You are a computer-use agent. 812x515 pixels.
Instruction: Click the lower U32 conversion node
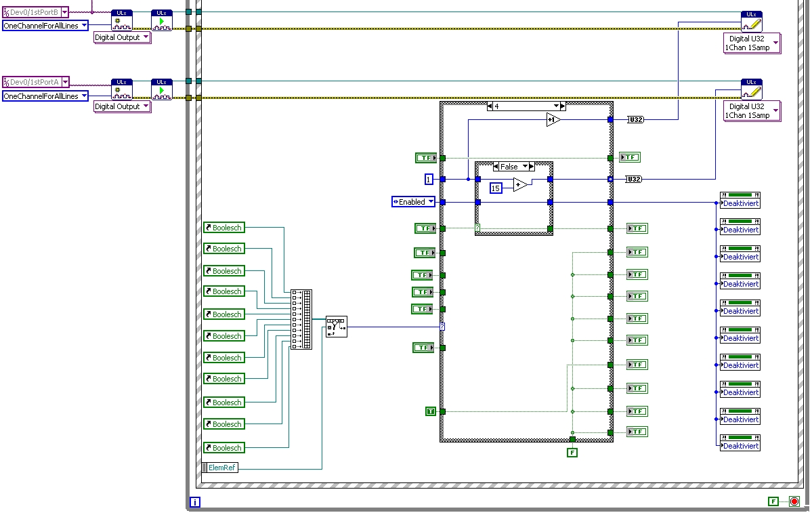(633, 180)
